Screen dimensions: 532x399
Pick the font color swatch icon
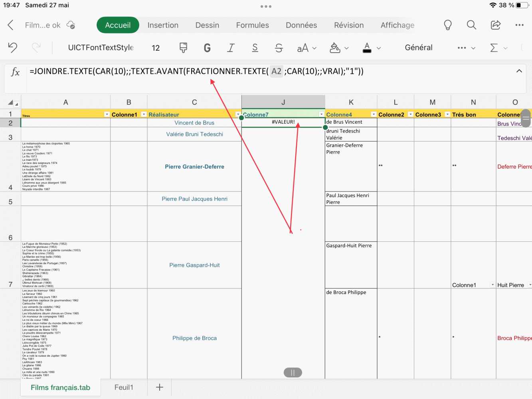tap(367, 48)
